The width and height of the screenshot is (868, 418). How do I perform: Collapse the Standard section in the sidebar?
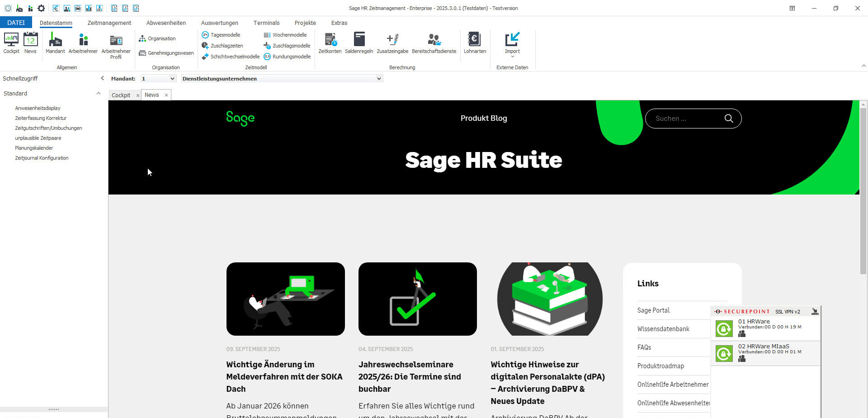coord(99,93)
